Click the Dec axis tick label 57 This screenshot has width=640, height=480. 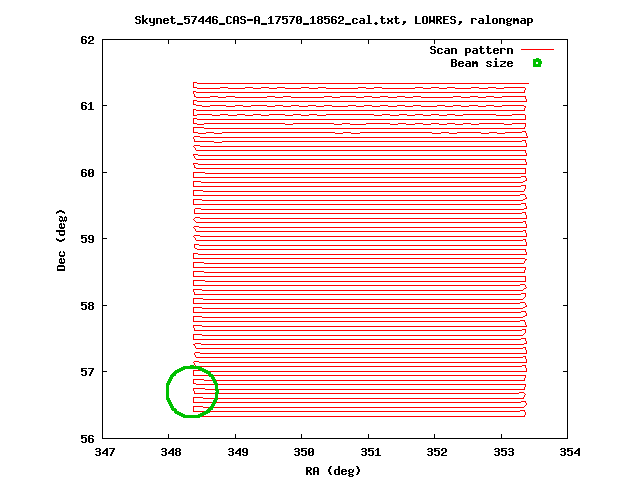click(x=87, y=372)
